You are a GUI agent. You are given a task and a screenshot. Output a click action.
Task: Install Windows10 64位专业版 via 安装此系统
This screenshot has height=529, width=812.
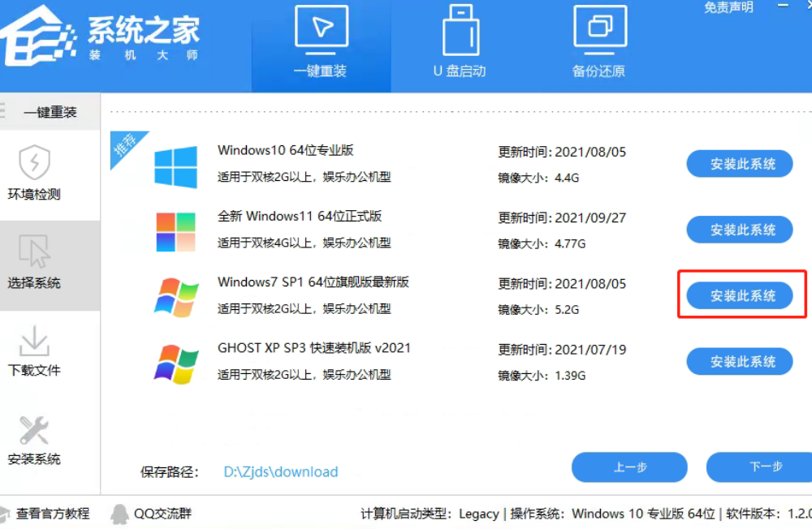(740, 164)
